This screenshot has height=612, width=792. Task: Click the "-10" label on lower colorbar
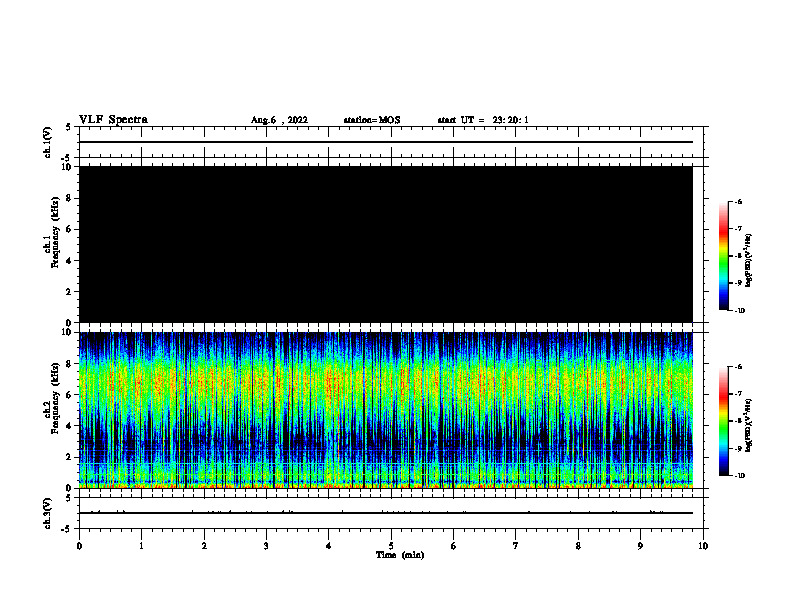point(740,476)
